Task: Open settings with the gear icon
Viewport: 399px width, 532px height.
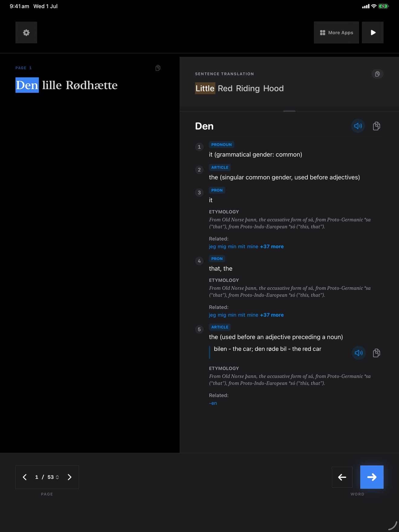Action: 26,32
